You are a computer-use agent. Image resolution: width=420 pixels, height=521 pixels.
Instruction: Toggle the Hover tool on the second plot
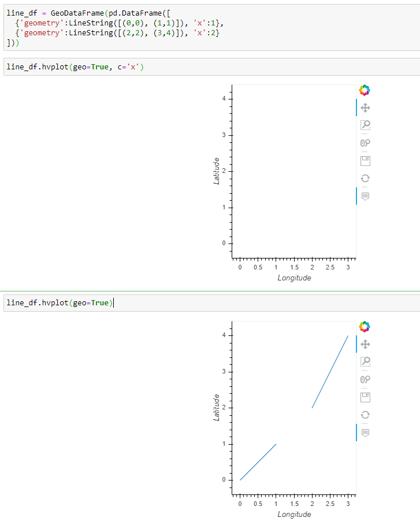click(x=365, y=433)
